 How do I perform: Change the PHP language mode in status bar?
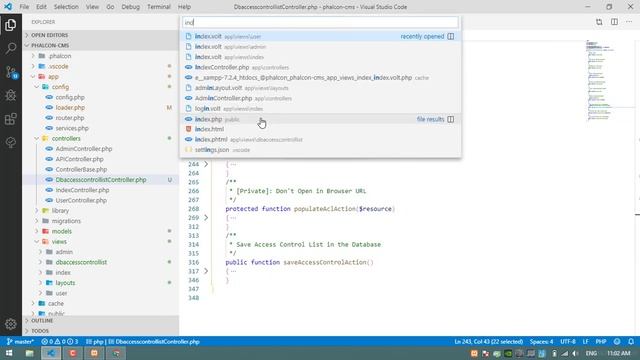601,342
